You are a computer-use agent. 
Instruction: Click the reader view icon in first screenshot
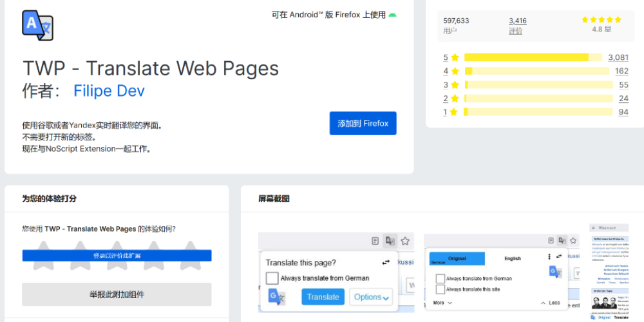tap(375, 241)
